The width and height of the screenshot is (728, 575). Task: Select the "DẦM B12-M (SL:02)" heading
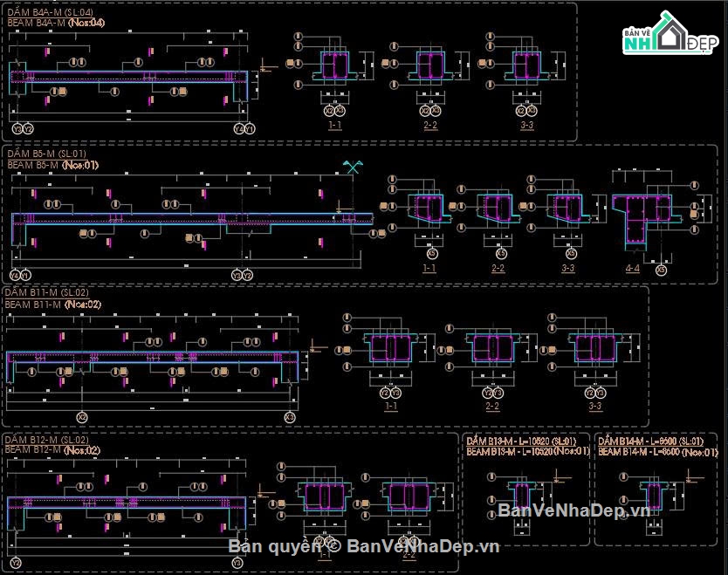46,440
